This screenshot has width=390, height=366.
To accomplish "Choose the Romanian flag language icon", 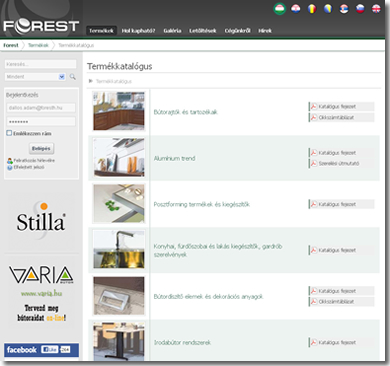I will pos(312,9).
